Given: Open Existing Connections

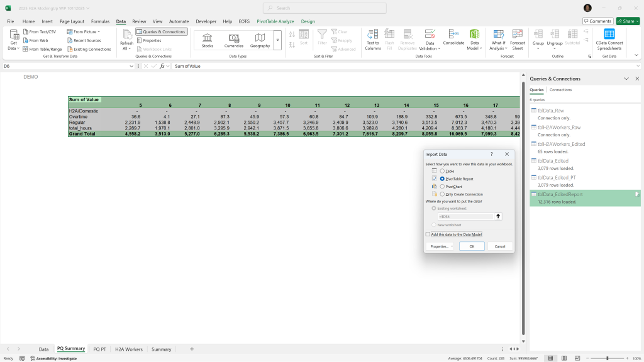Looking at the screenshot, I should [89, 49].
